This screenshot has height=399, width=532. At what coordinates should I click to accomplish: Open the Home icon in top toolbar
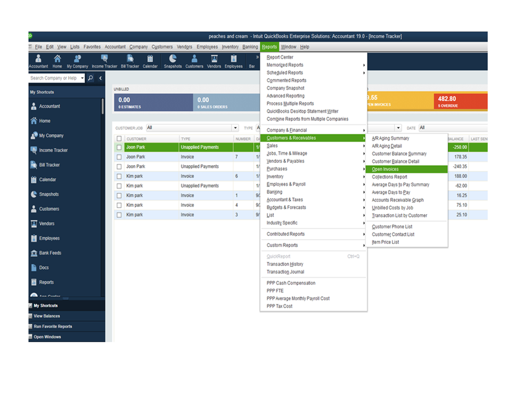58,61
